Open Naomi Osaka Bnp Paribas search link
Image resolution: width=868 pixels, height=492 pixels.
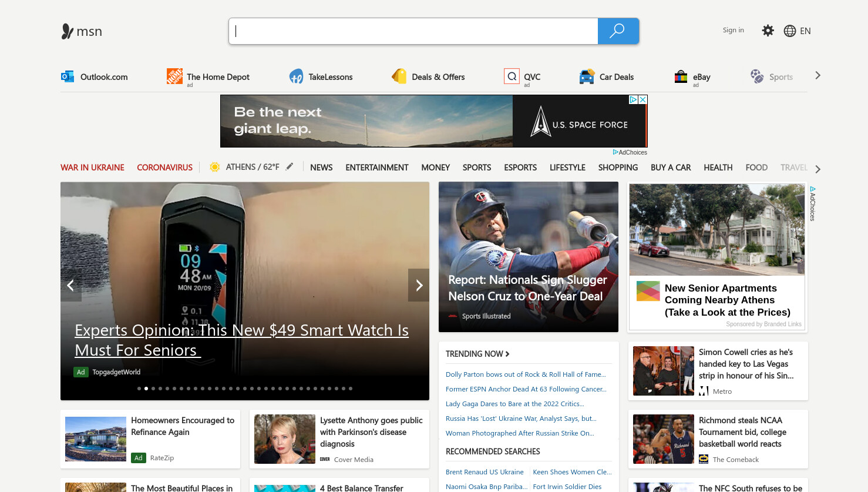click(486, 487)
